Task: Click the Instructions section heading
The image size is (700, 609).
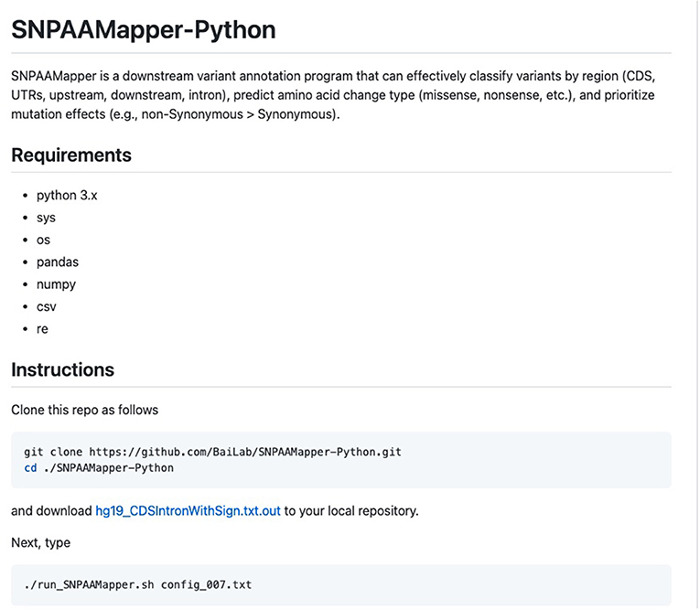Action: coord(62,369)
